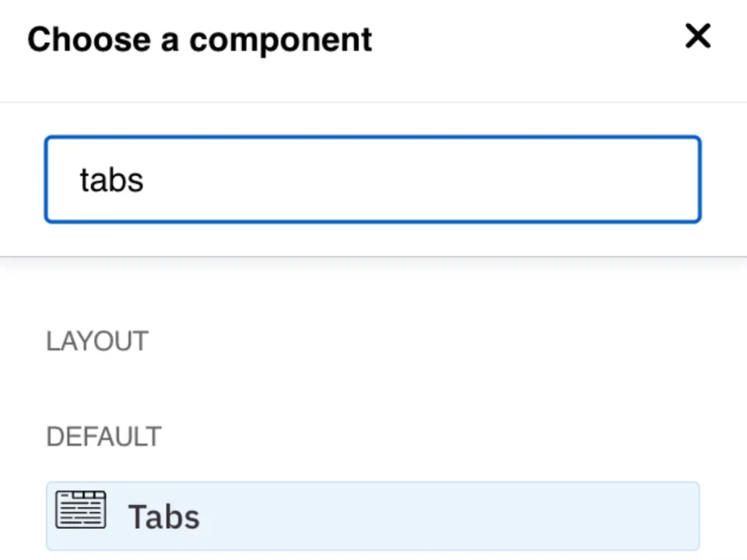Select the Tabs component from the results
The height and width of the screenshot is (560, 747).
[373, 515]
